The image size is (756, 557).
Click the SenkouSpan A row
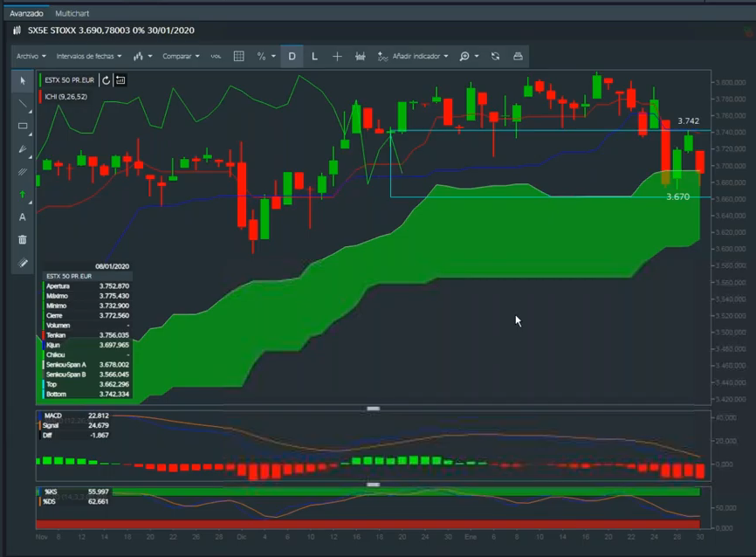87,365
